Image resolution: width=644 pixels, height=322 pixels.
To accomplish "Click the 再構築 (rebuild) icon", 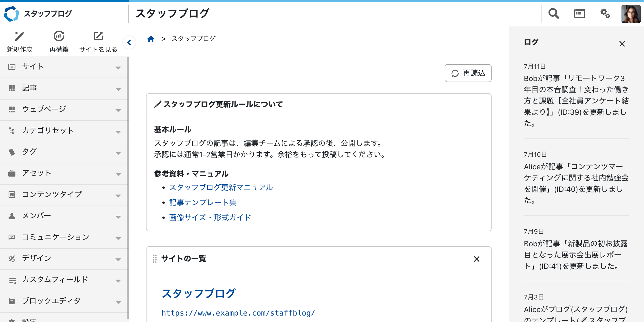I will click(59, 36).
